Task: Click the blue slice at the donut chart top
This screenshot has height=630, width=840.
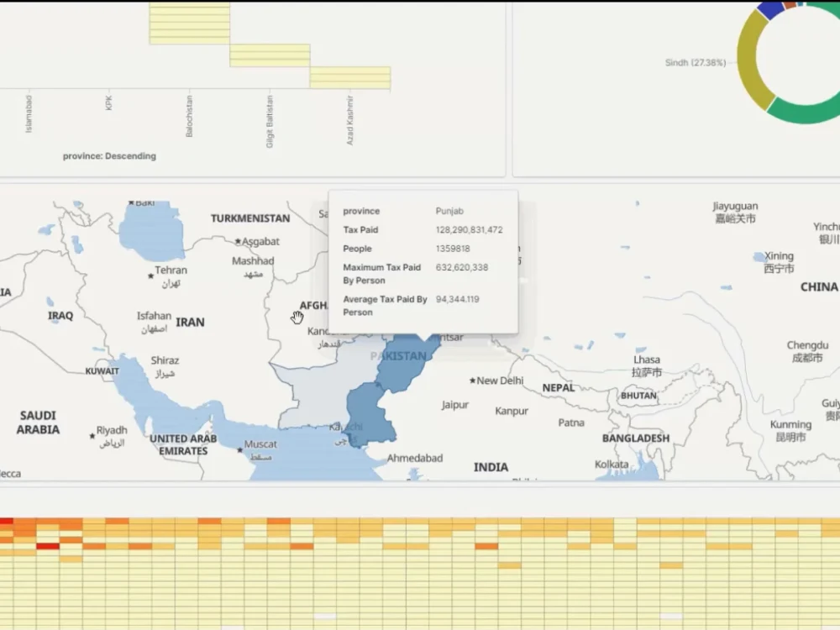Action: (x=769, y=12)
